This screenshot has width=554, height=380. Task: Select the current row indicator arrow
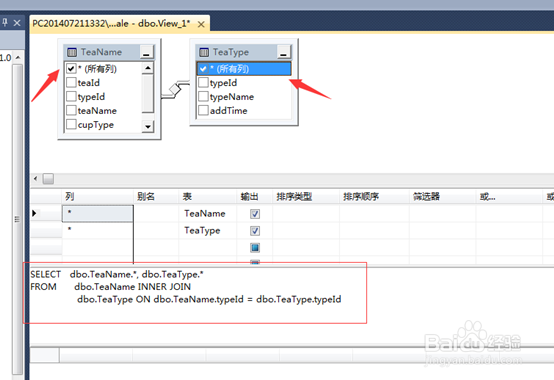[35, 213]
